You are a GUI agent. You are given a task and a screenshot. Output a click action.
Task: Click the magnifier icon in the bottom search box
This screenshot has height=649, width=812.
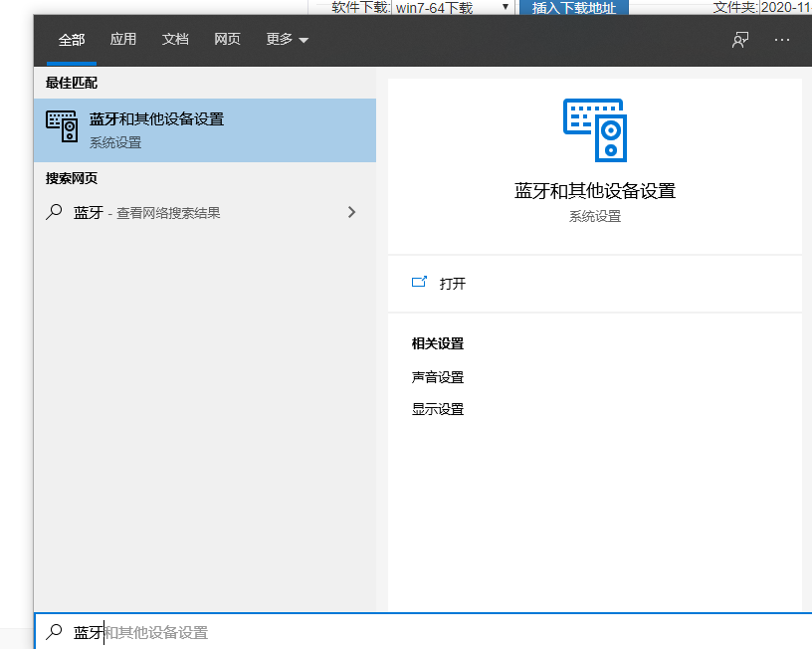(x=54, y=632)
